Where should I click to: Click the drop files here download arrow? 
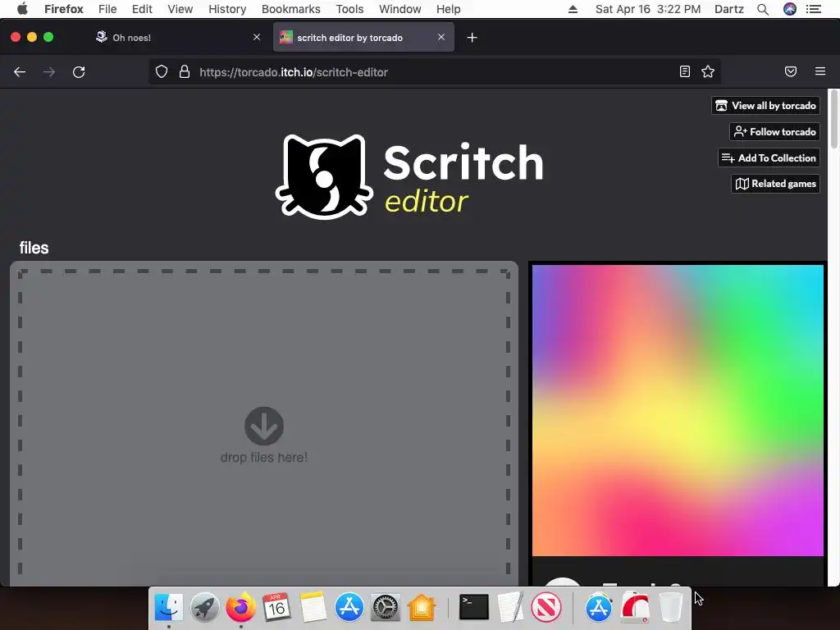pyautogui.click(x=264, y=426)
